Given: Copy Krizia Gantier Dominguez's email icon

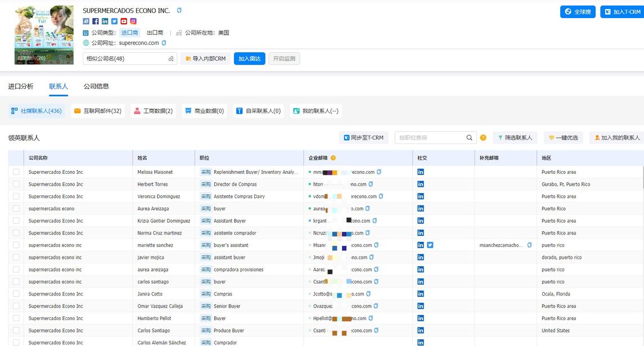Looking at the screenshot, I should (x=375, y=221).
